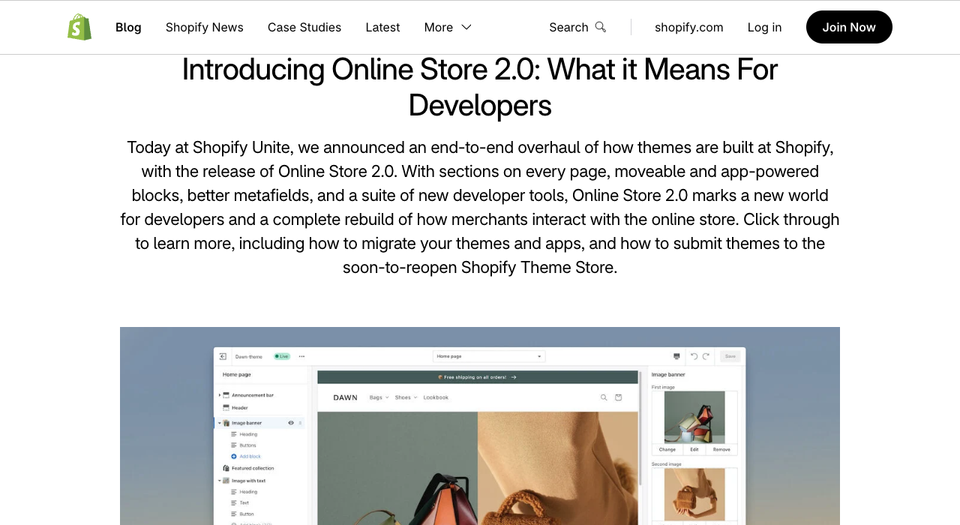Click Change under the First image
960x525 pixels.
[x=667, y=450]
